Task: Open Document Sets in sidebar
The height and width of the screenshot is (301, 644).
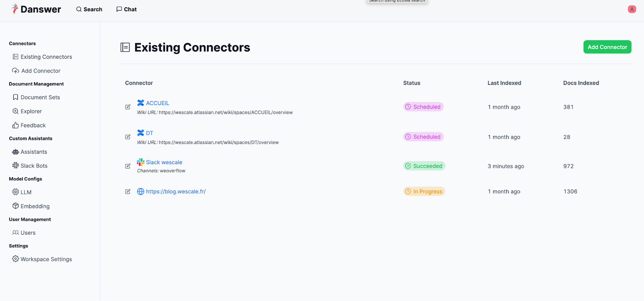Action: tap(36, 97)
